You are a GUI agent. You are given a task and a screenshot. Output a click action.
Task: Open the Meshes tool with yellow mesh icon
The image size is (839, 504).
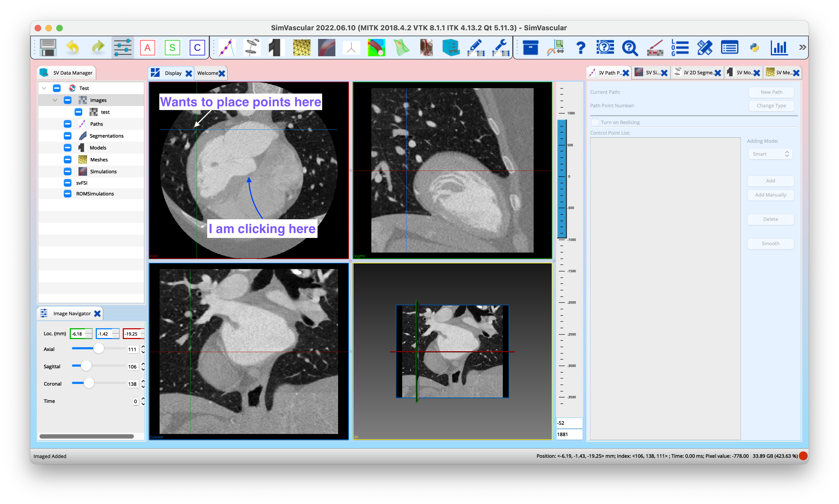[x=302, y=48]
